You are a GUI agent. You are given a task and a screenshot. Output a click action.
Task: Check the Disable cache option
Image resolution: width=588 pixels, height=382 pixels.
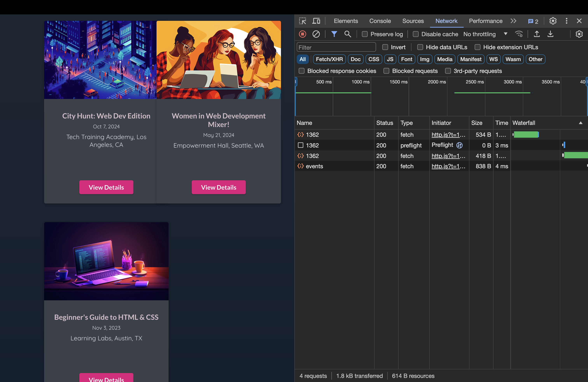(416, 34)
